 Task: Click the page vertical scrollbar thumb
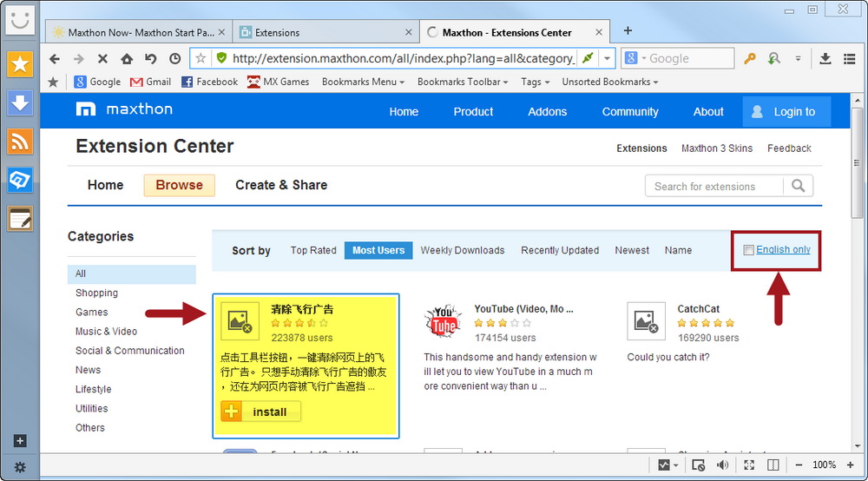[x=858, y=163]
